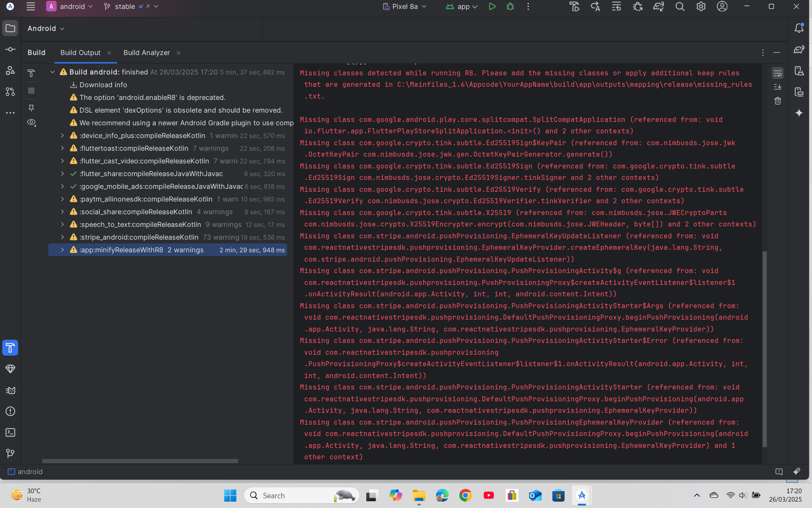The image size is (812, 508).
Task: Open IDE settings gear
Action: click(x=701, y=6)
